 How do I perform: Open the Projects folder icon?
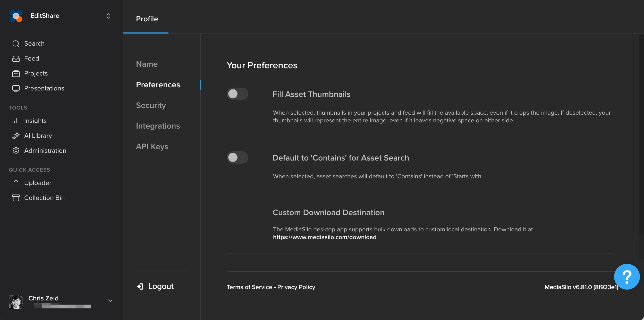click(16, 74)
